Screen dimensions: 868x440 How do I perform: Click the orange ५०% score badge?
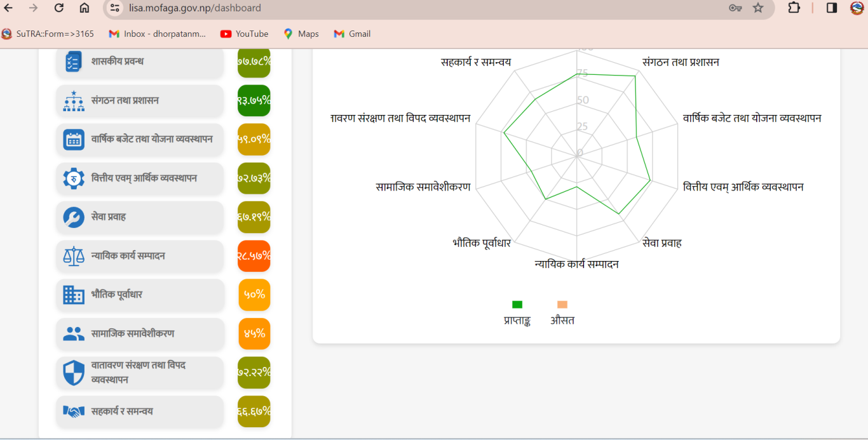tap(254, 295)
